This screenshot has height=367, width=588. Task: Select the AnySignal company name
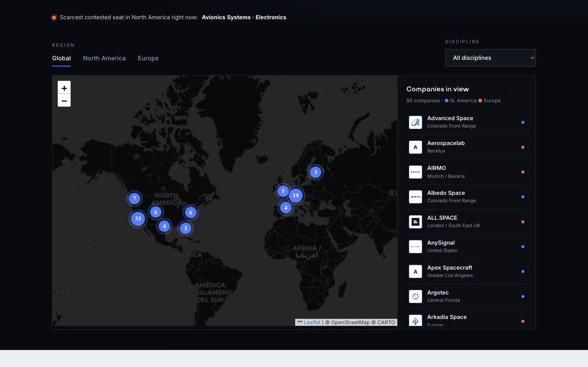pyautogui.click(x=441, y=243)
